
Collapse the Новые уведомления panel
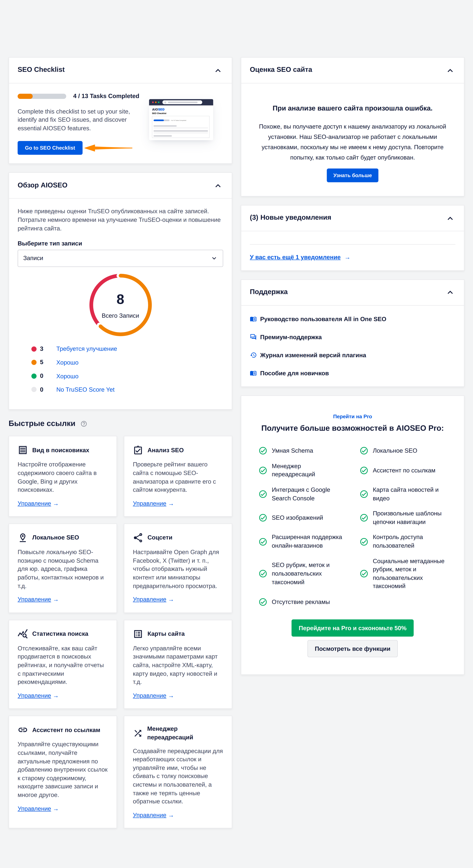(450, 218)
